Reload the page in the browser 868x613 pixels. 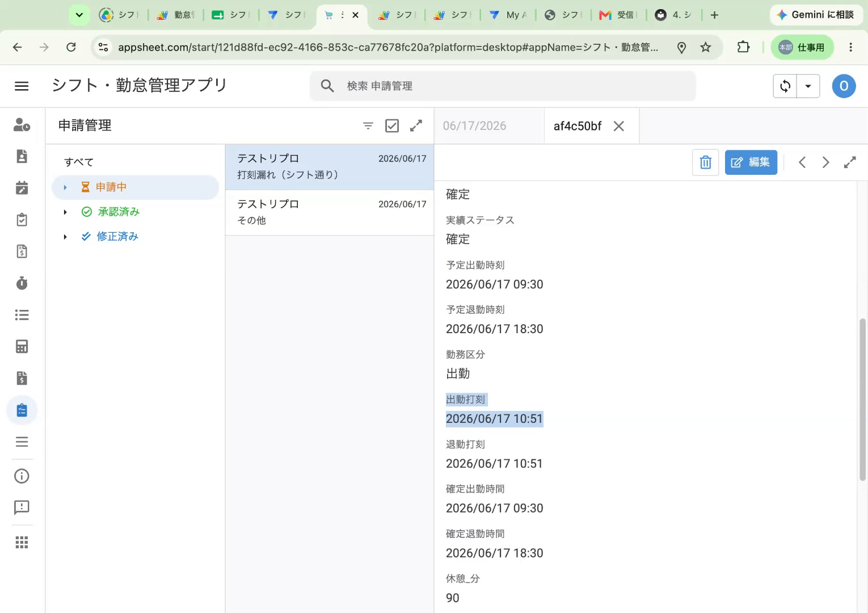[71, 47]
